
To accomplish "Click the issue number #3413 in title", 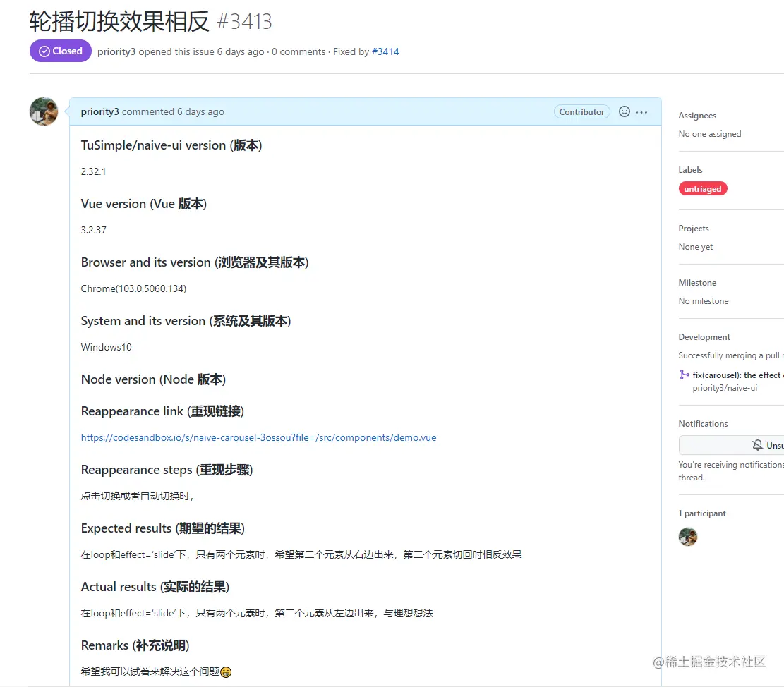I will 244,21.
